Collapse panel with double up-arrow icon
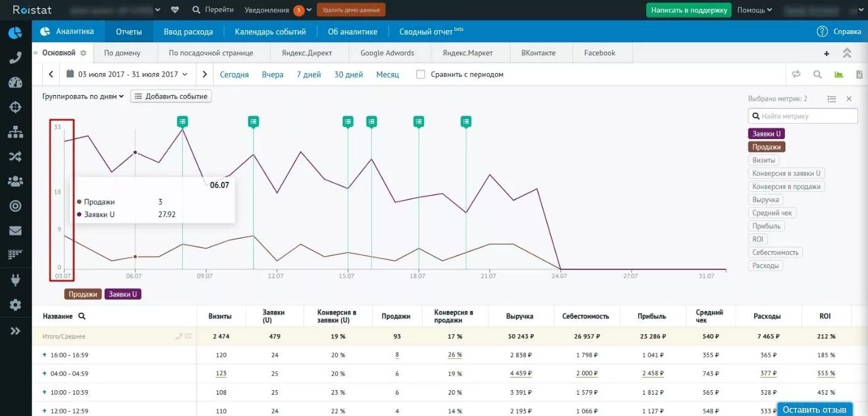This screenshot has width=868, height=416. pyautogui.click(x=847, y=53)
